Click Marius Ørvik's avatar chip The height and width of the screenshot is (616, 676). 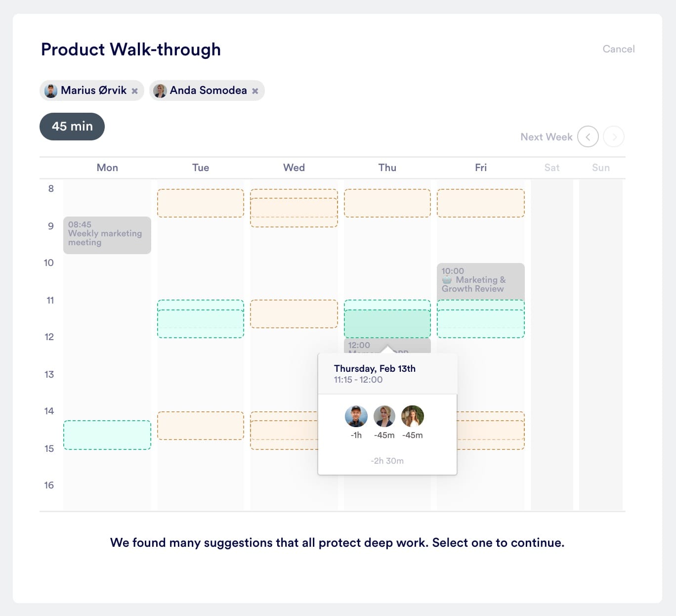click(x=51, y=91)
